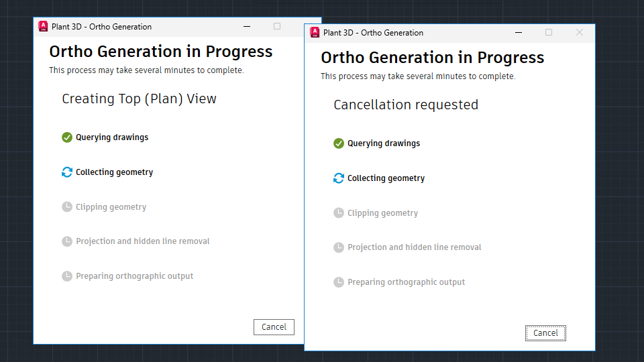644x362 pixels.
Task: Click the Cancellation requested heading text
Action: (x=406, y=105)
